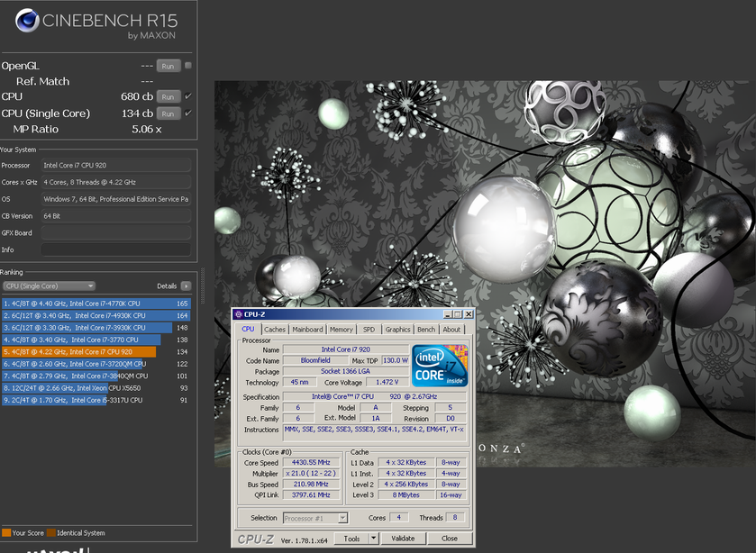Switch to the SPD tab in CPU-Z
This screenshot has height=553, width=756.
click(x=369, y=330)
